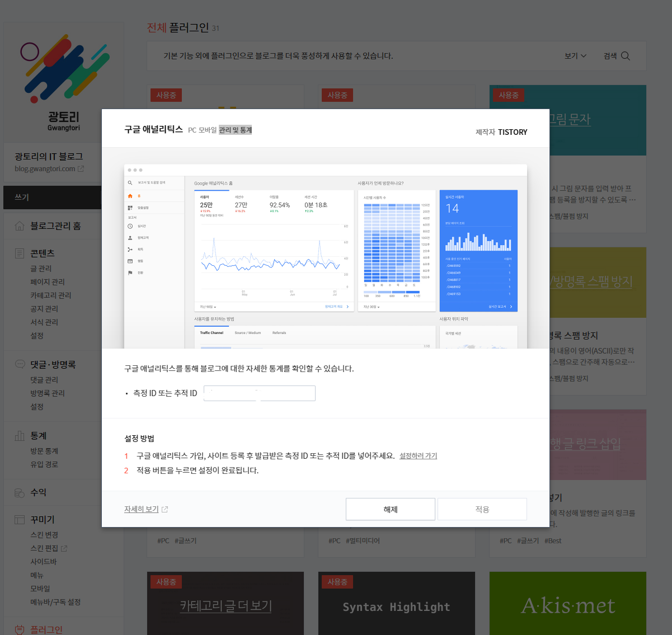Click the 해제 button in dialog

click(391, 509)
